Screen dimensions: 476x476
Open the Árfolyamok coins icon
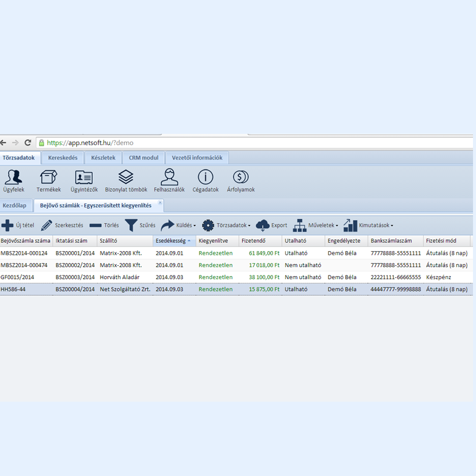coord(240,177)
